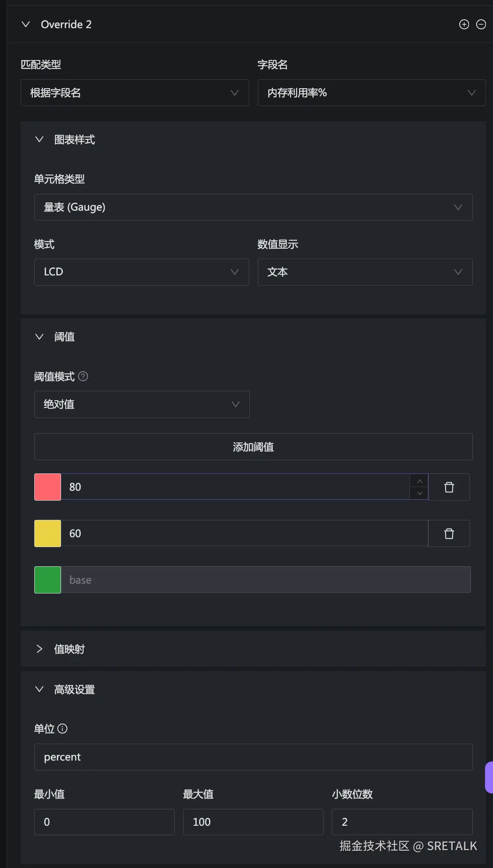Click the 单位 info icon
The height and width of the screenshot is (868, 493).
(x=62, y=729)
